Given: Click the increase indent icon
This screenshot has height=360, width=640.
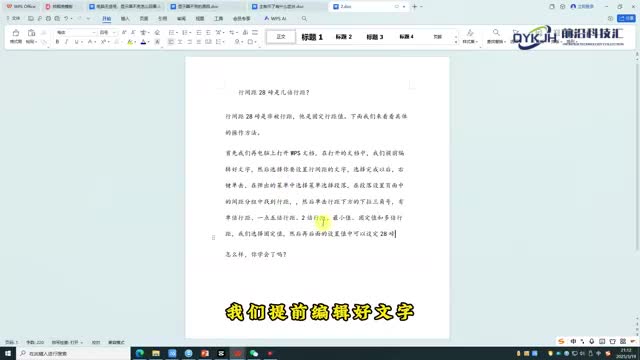Looking at the screenshot, I should 208,32.
